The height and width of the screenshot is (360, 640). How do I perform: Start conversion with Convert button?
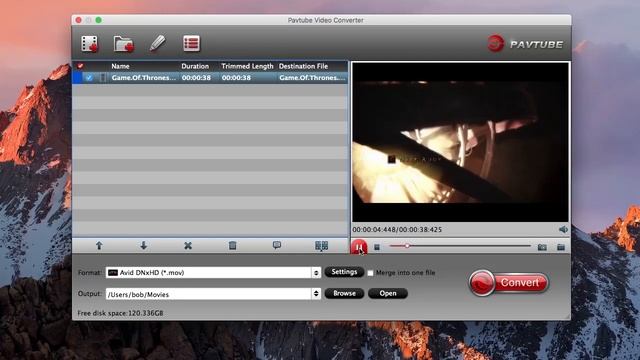[x=508, y=282]
